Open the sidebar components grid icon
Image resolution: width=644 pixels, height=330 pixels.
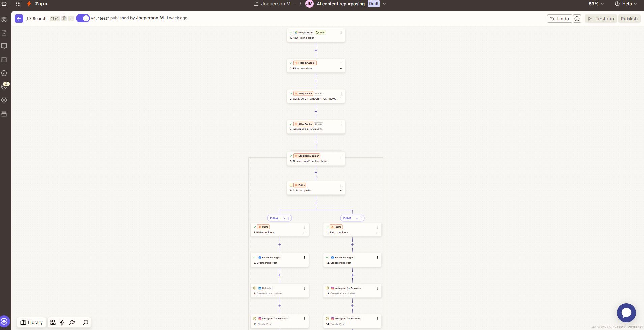[4, 19]
